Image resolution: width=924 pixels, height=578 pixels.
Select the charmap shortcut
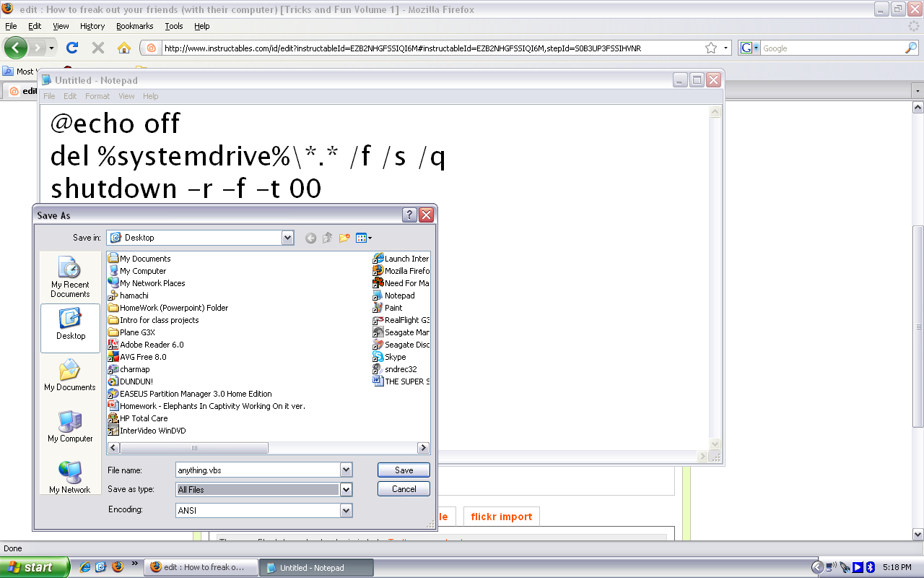pos(128,369)
